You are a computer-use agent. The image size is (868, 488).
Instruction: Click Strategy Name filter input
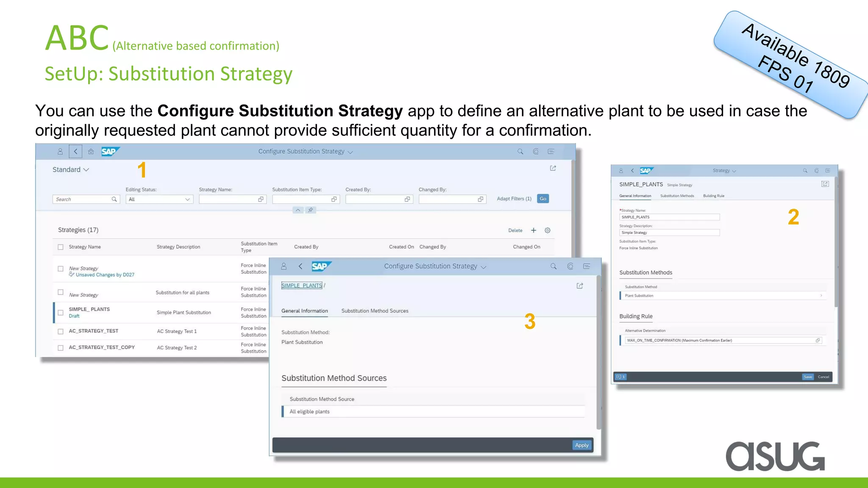pyautogui.click(x=233, y=199)
